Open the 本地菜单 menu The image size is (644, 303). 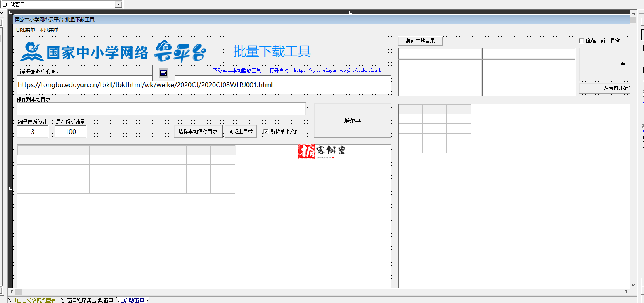(x=49, y=30)
